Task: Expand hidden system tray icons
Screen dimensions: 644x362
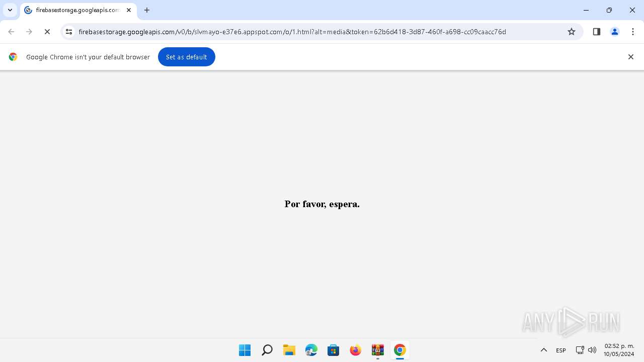Action: 544,350
